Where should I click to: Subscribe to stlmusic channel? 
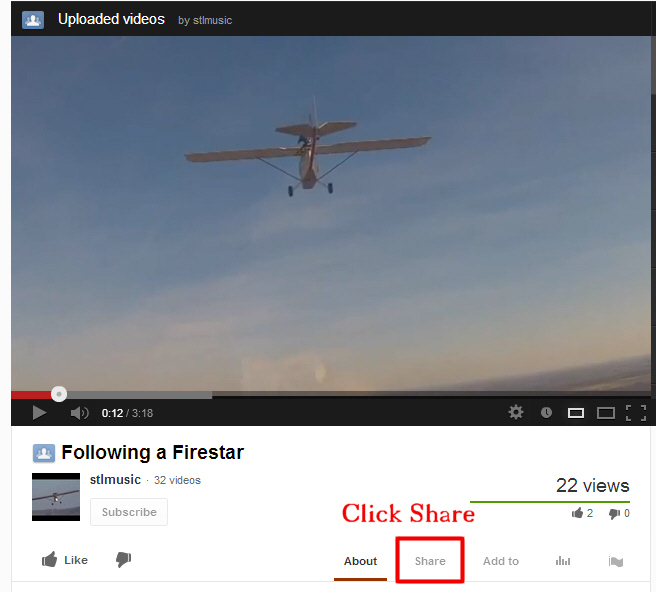coord(129,512)
